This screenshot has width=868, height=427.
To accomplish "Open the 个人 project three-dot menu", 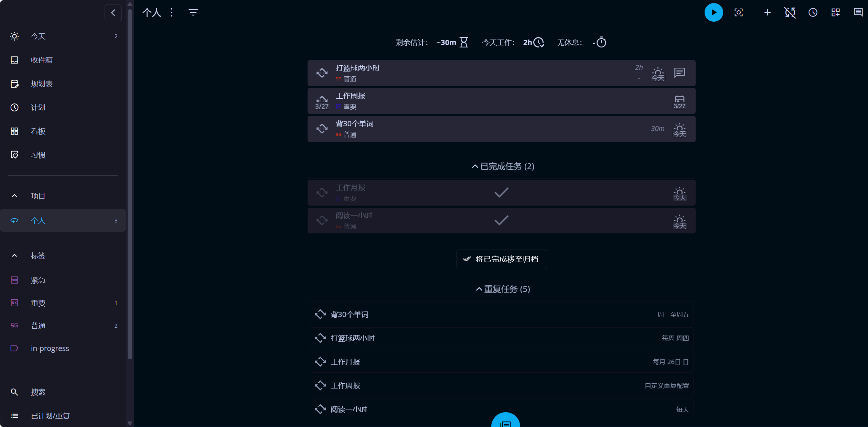I will coord(172,13).
